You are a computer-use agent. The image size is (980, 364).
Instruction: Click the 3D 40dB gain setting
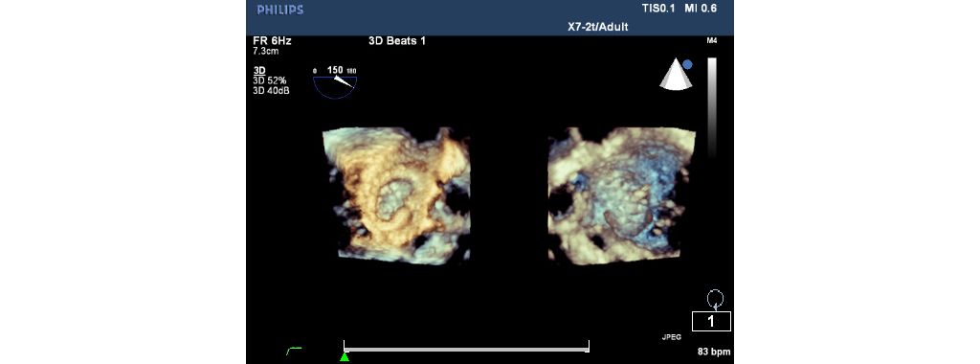[x=271, y=91]
